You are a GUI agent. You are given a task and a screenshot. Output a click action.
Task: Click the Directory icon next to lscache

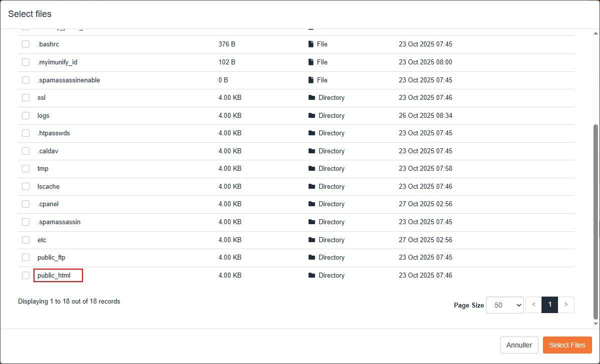311,186
